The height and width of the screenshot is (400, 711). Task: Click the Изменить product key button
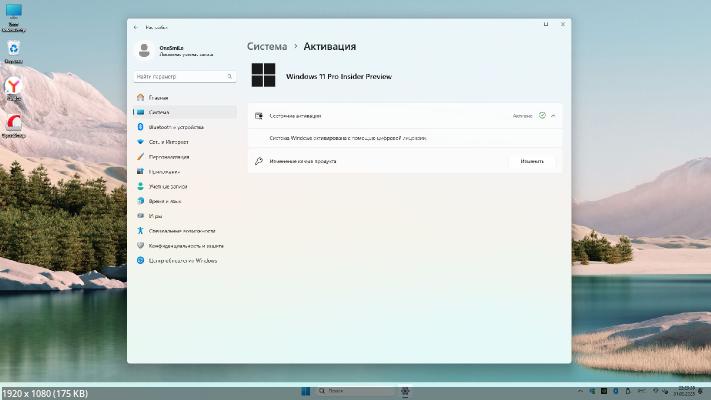tap(532, 161)
